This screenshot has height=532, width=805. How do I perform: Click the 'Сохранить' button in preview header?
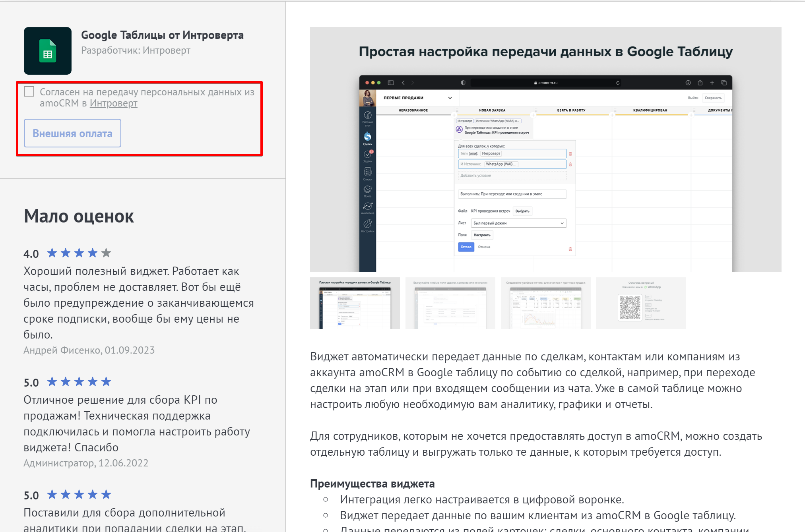click(713, 98)
